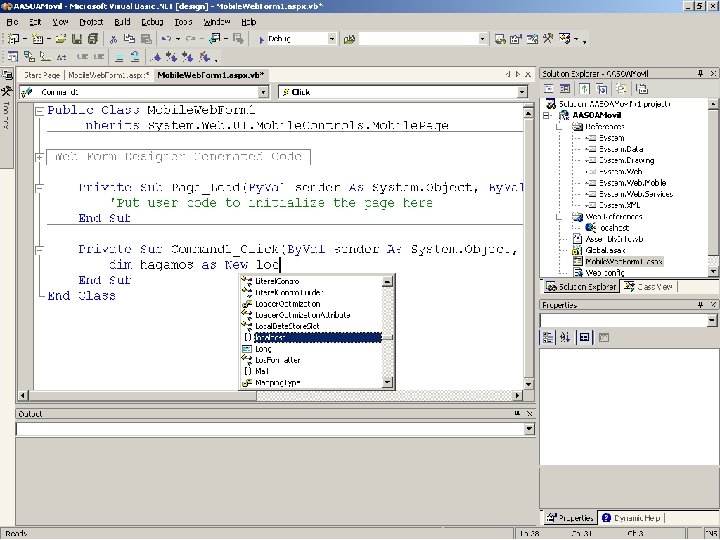Screen dimensions: 720x540
Task: Click the Copy toolbar icon
Action: 129,39
